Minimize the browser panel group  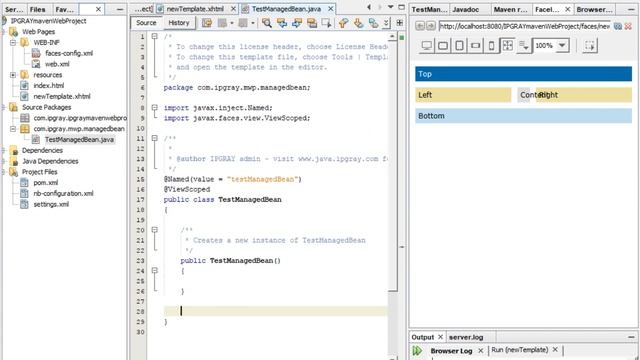point(631,9)
